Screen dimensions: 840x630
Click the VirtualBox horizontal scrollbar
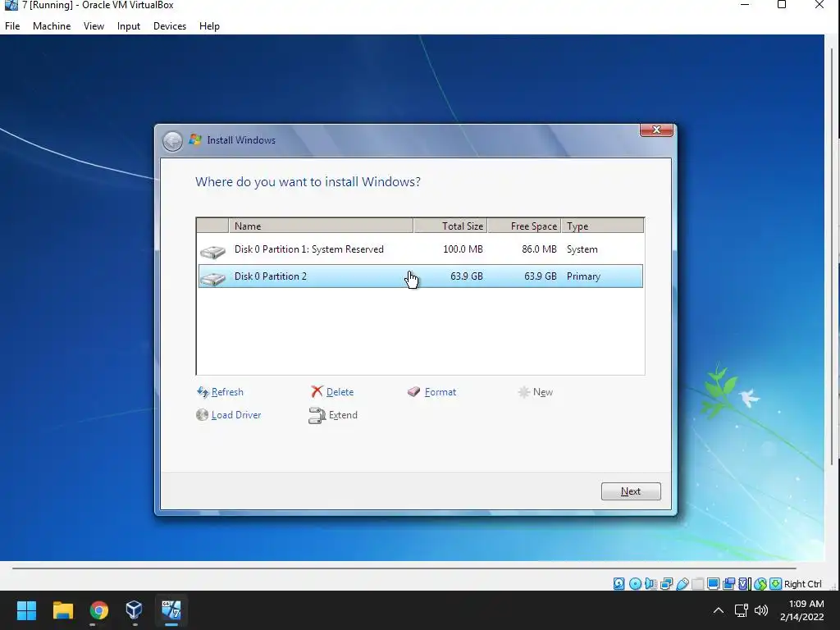click(x=404, y=568)
